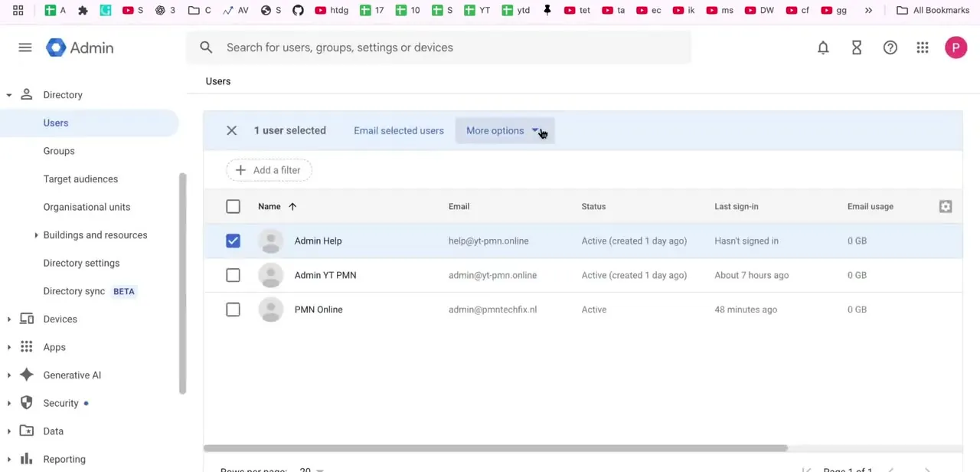Click email admin@pmntechfix.nl
Screen dimensions: 980x472
(x=492, y=310)
